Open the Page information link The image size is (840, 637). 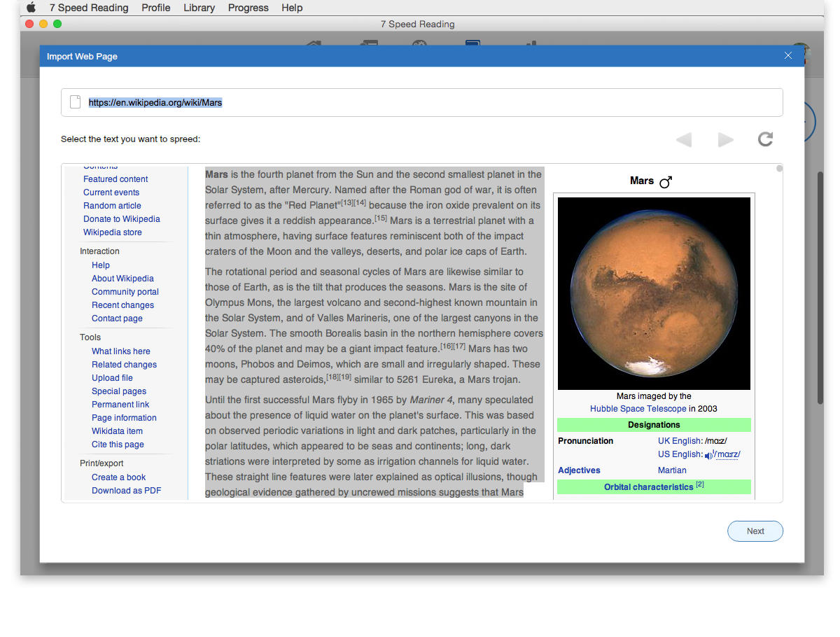[124, 418]
